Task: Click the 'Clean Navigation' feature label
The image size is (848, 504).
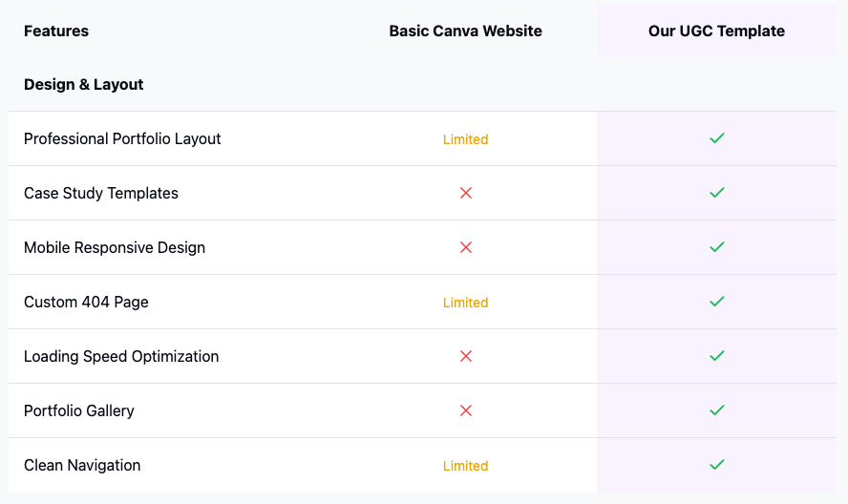Action: [x=82, y=465]
